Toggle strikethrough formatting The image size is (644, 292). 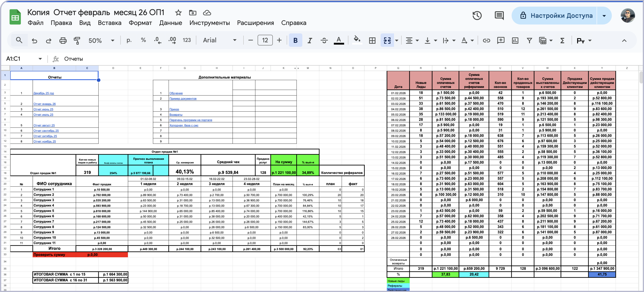(324, 41)
